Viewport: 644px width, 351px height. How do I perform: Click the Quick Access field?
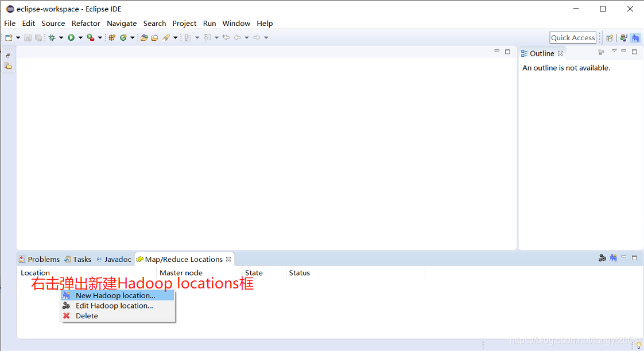(x=573, y=38)
